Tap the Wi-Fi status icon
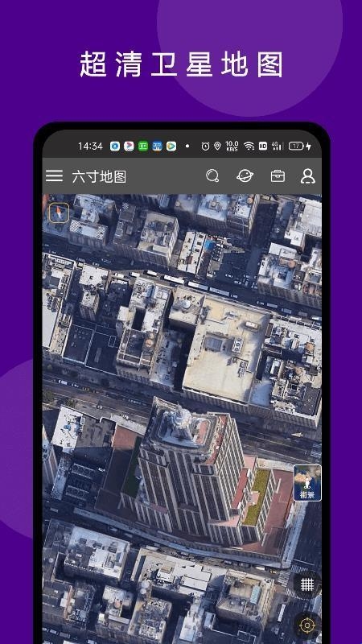Viewport: 362px width, 644px height. tap(249, 147)
